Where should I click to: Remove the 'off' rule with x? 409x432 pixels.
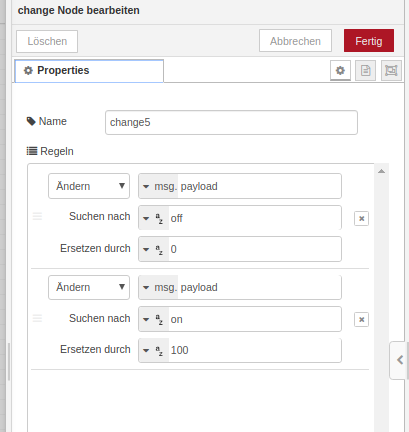[361, 219]
